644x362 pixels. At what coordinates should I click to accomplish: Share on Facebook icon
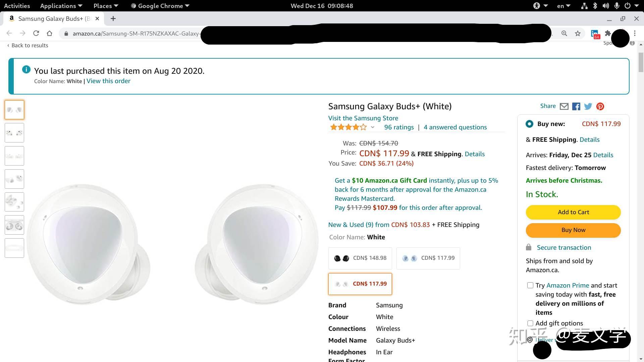coord(576,107)
